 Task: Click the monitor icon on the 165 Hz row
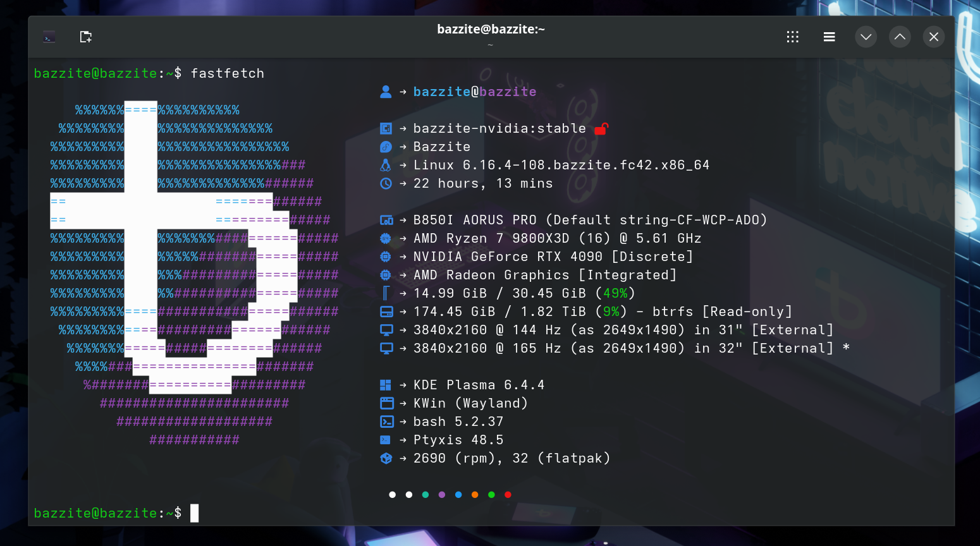(x=386, y=348)
